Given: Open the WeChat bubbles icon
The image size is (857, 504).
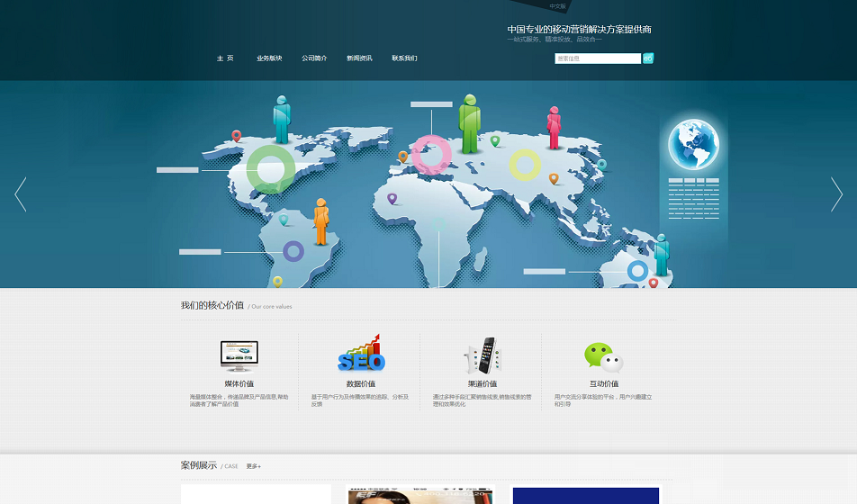Looking at the screenshot, I should pos(603,356).
